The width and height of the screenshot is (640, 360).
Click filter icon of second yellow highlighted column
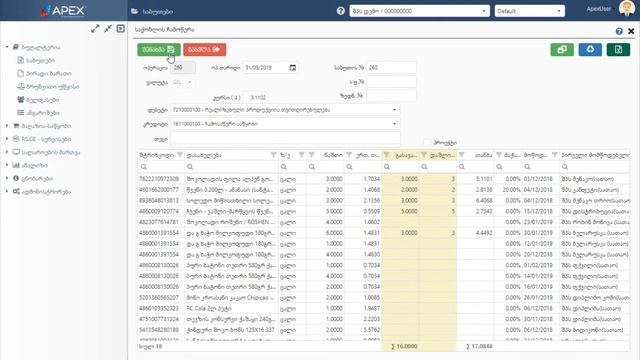coord(424,155)
